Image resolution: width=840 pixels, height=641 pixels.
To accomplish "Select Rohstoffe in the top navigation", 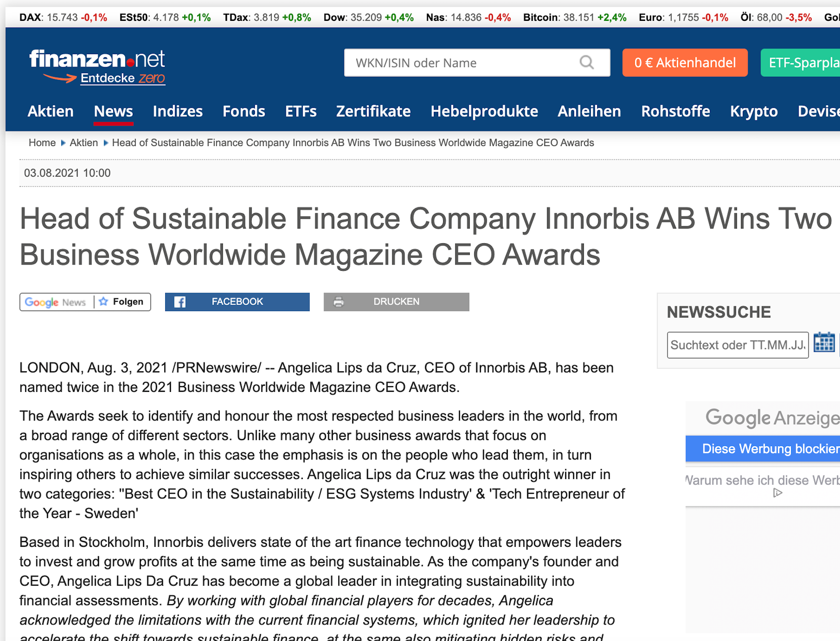I will (675, 111).
